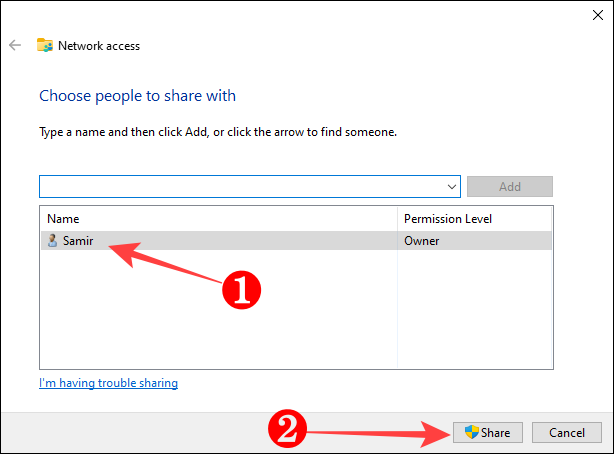Minimize the Network access window
This screenshot has width=614, height=454.
click(x=502, y=14)
